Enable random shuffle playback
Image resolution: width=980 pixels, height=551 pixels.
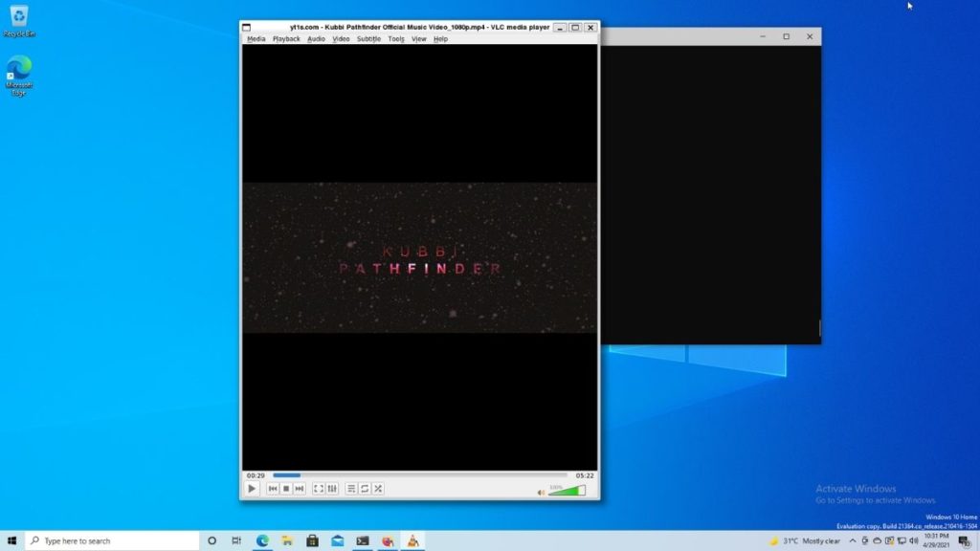pyautogui.click(x=378, y=489)
